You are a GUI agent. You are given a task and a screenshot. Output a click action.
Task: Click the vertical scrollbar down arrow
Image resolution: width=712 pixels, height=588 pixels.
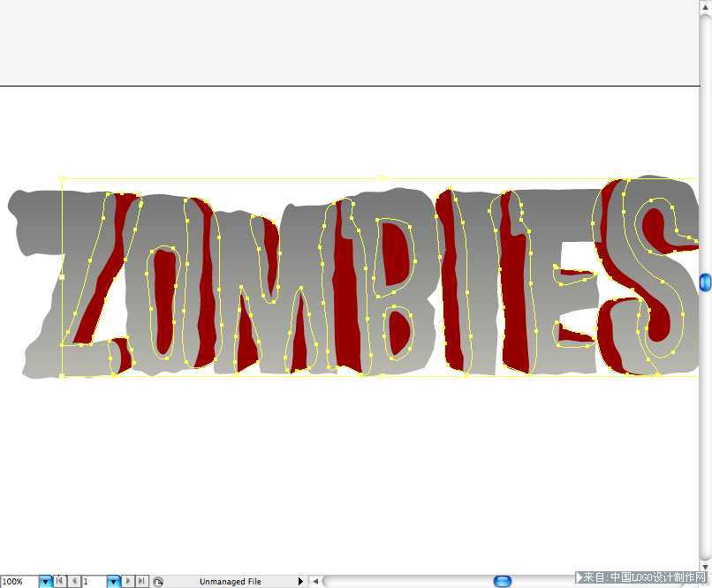705,567
